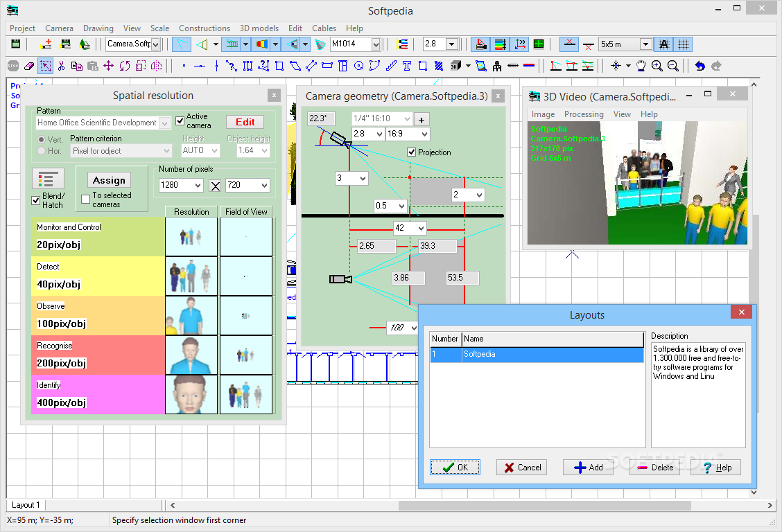Open the 42 distance dropdown in Camera geometry
Viewport: 782px width, 532px height.
pos(421,228)
